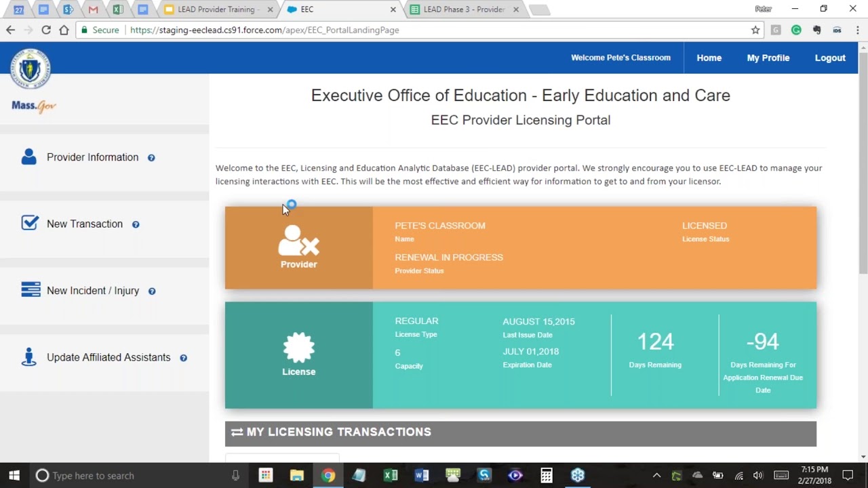Viewport: 868px width, 488px height.
Task: Click the volume speaker tray icon
Action: [758, 476]
